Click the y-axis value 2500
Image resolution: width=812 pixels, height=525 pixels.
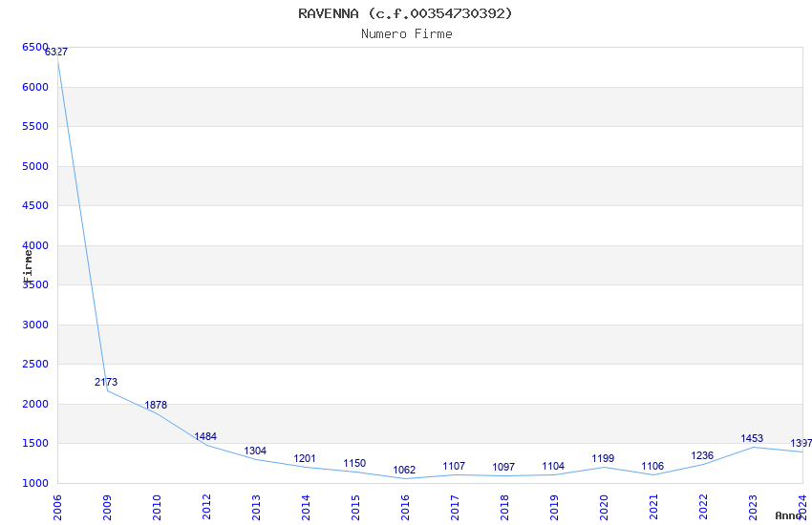[35, 364]
